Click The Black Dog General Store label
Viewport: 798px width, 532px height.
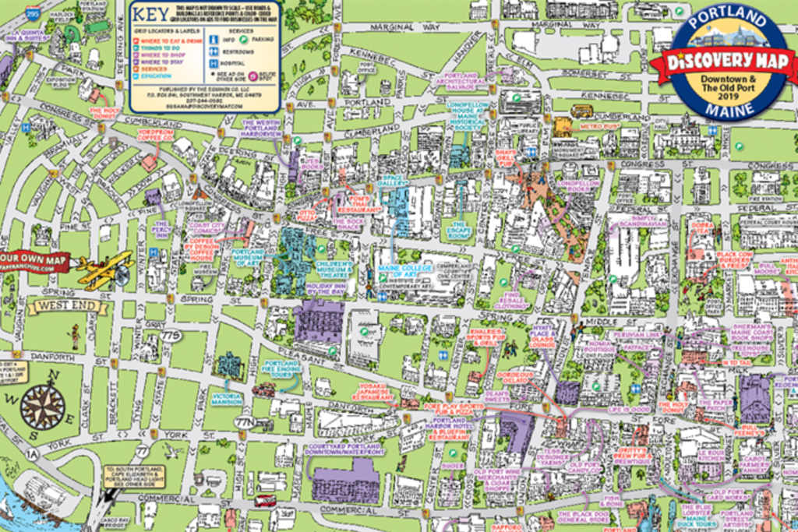[x=584, y=516]
